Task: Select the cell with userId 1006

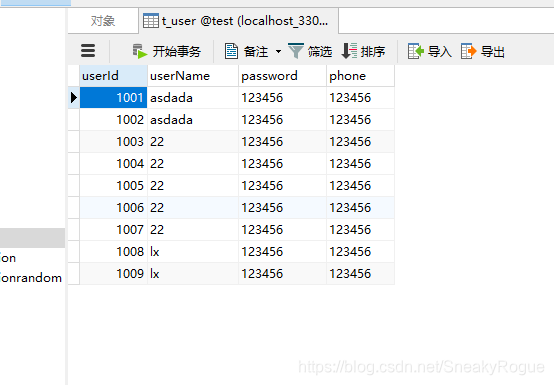Action: click(113, 208)
